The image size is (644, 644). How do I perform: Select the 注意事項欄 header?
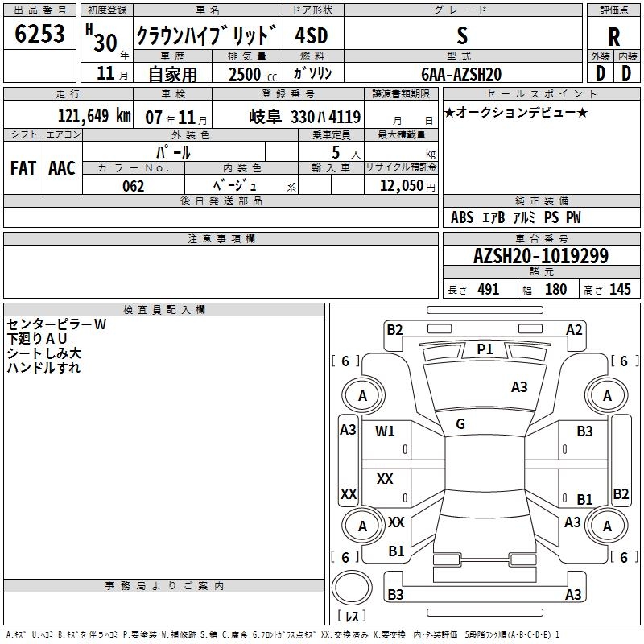click(x=221, y=238)
